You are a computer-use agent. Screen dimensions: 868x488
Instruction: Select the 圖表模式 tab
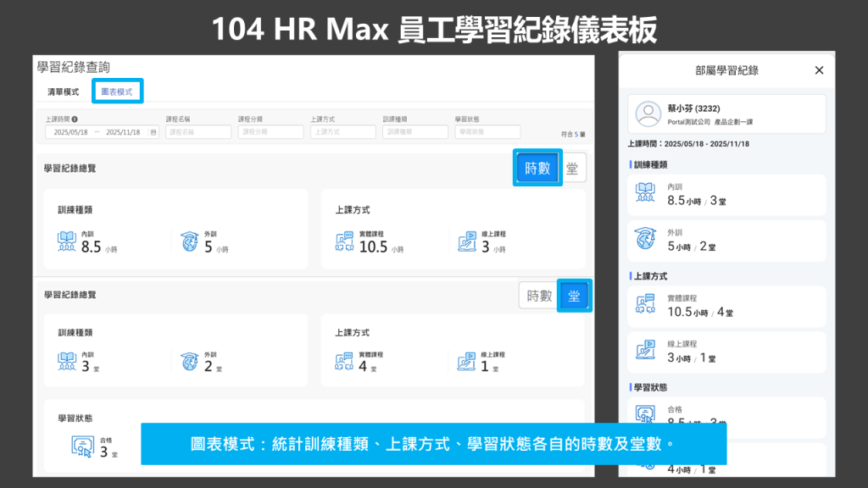point(117,91)
